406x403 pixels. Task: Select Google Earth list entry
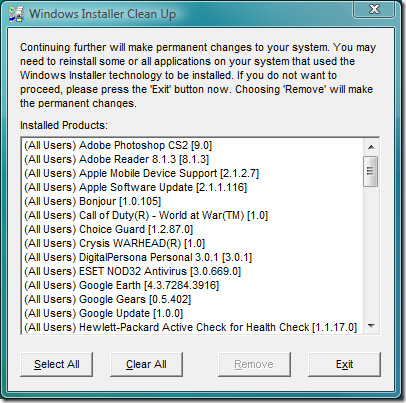tap(193, 285)
